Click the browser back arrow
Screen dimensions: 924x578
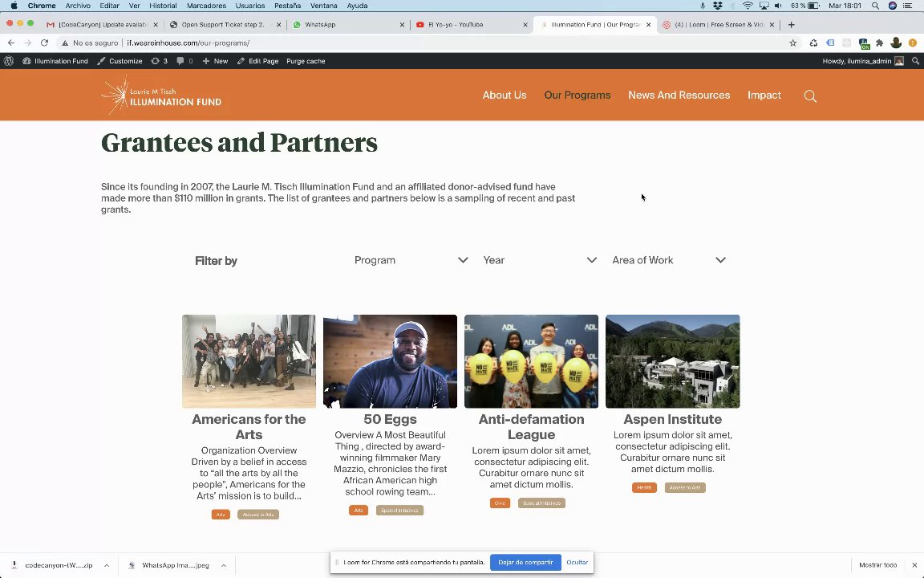point(11,43)
